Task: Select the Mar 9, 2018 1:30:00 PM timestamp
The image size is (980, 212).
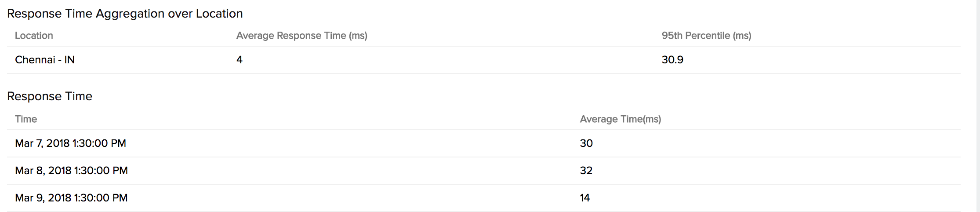Action: pos(71,198)
